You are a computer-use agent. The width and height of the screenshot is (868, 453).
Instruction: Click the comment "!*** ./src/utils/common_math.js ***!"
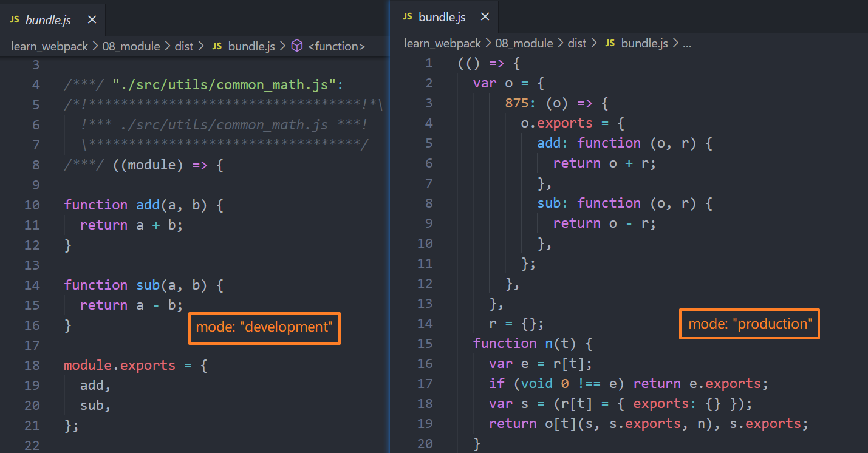[224, 124]
